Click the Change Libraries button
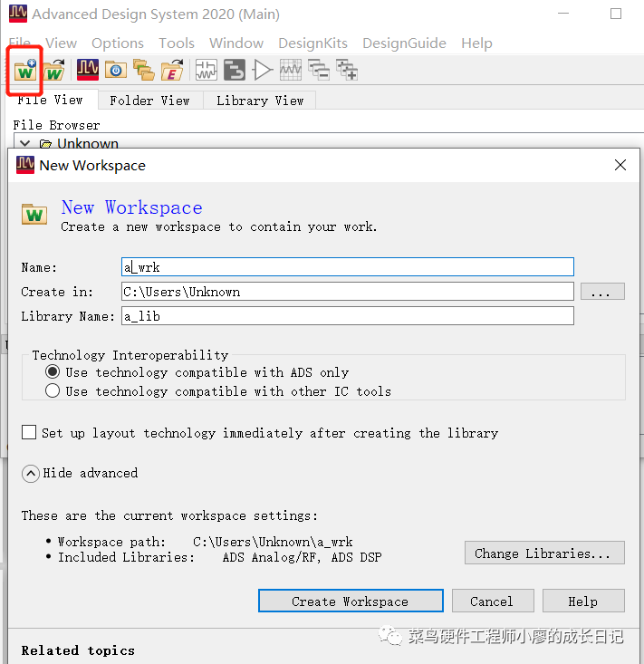Image resolution: width=644 pixels, height=664 pixels. pos(544,553)
